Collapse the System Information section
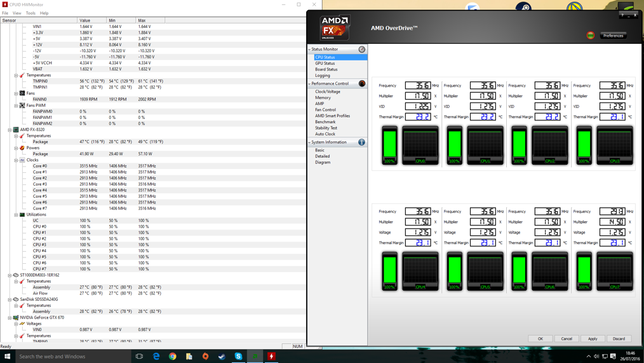Image resolution: width=644 pixels, height=363 pixels. click(309, 142)
